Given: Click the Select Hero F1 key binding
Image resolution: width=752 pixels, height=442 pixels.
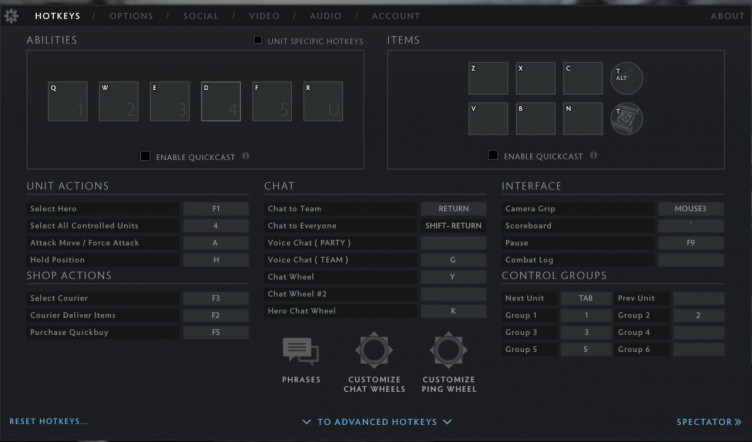Looking at the screenshot, I should [x=215, y=209].
